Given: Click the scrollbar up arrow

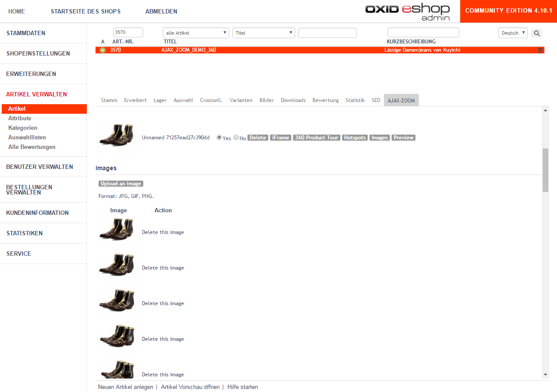Looking at the screenshot, I should pyautogui.click(x=545, y=110).
